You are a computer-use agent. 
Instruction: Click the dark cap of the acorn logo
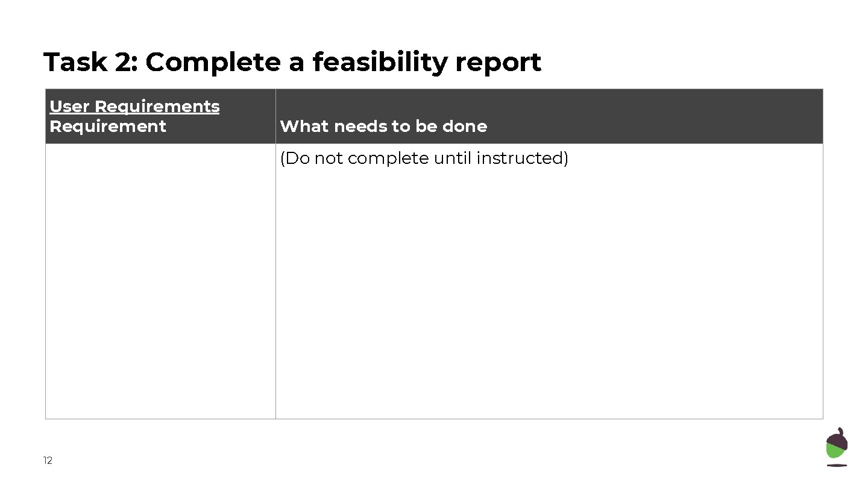tap(838, 439)
